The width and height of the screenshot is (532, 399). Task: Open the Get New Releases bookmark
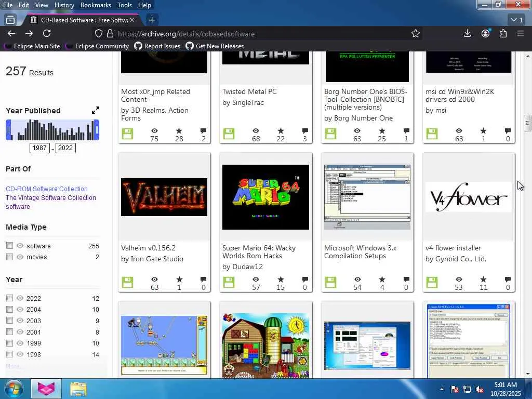pos(215,46)
